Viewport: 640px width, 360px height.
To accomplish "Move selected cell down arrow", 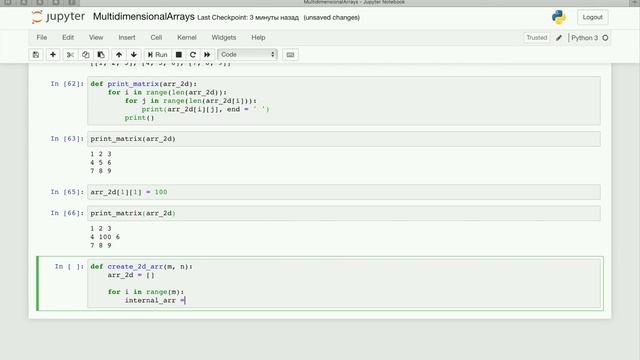I will tap(134, 55).
